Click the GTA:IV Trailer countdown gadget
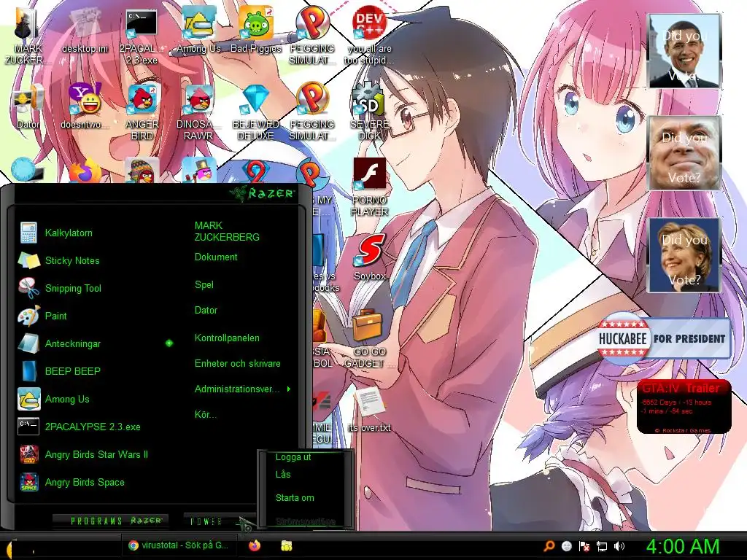 [684, 407]
